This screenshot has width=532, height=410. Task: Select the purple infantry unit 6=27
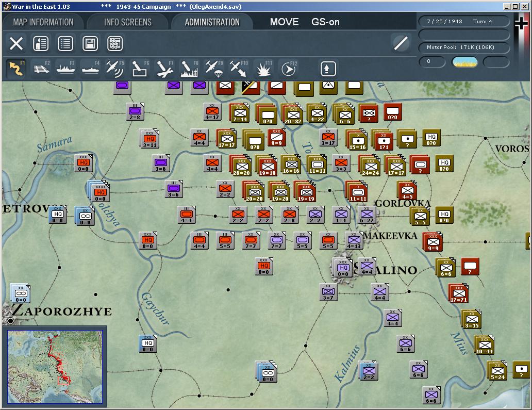(367, 215)
